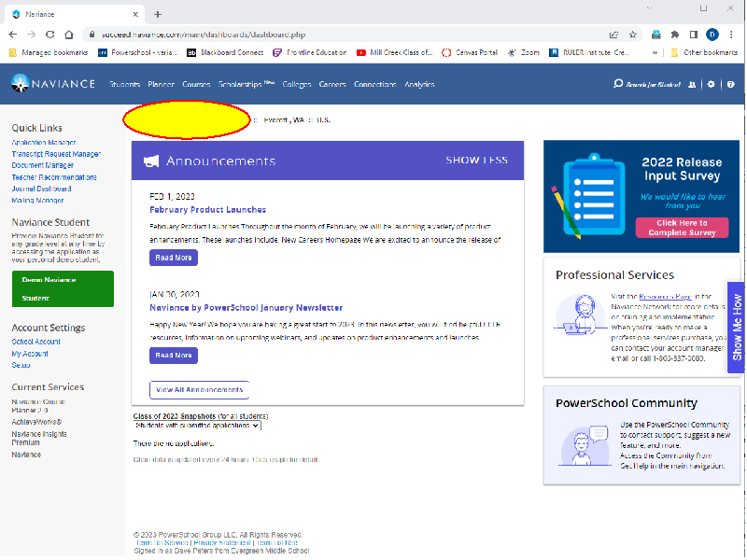Screen dimensions: 747x560
Task: Open the Show Me How side tab
Action: click(x=737, y=328)
